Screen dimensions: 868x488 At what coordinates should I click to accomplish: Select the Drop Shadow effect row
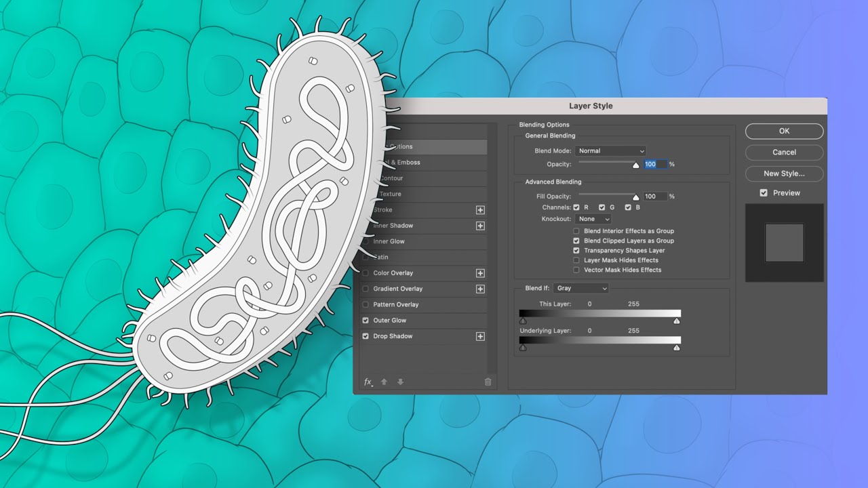(x=424, y=336)
